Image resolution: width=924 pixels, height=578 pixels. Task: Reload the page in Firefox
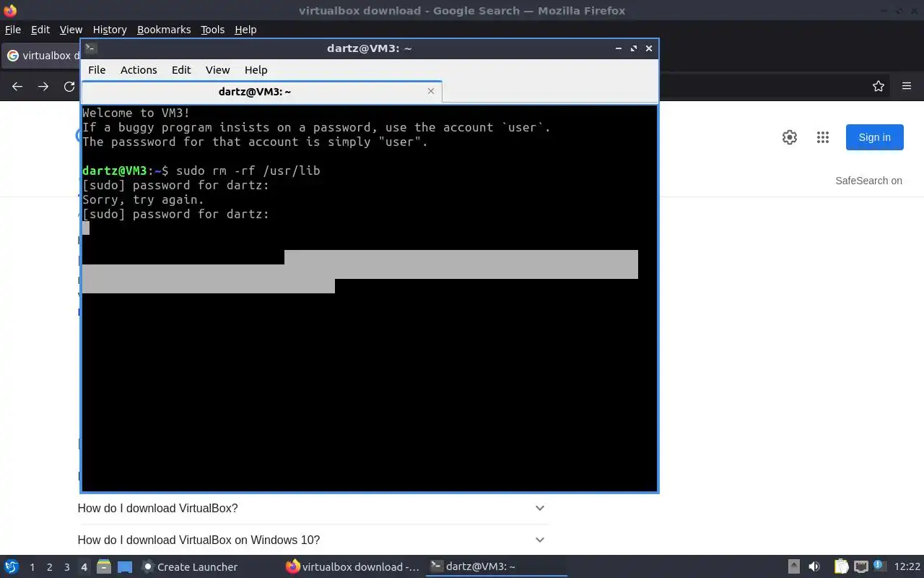69,87
